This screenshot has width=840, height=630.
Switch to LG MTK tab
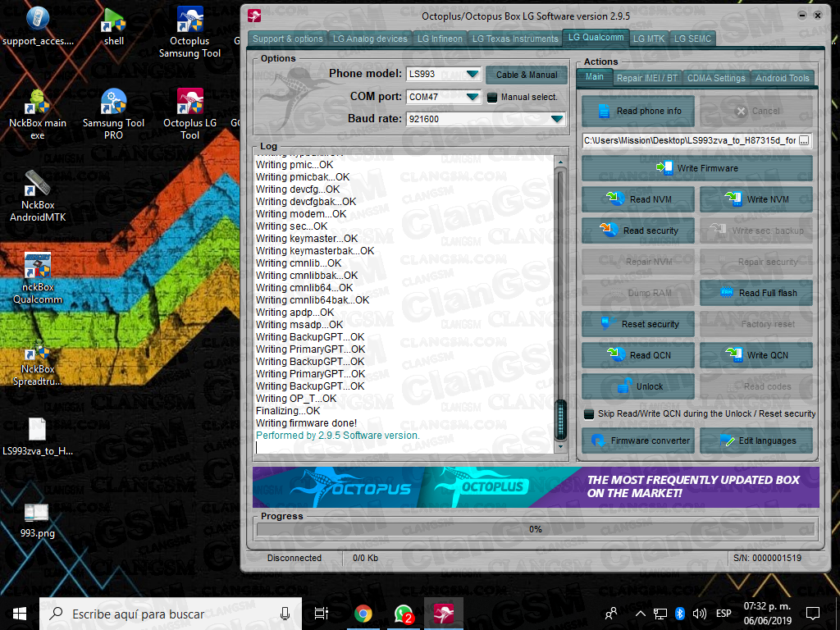pyautogui.click(x=649, y=39)
